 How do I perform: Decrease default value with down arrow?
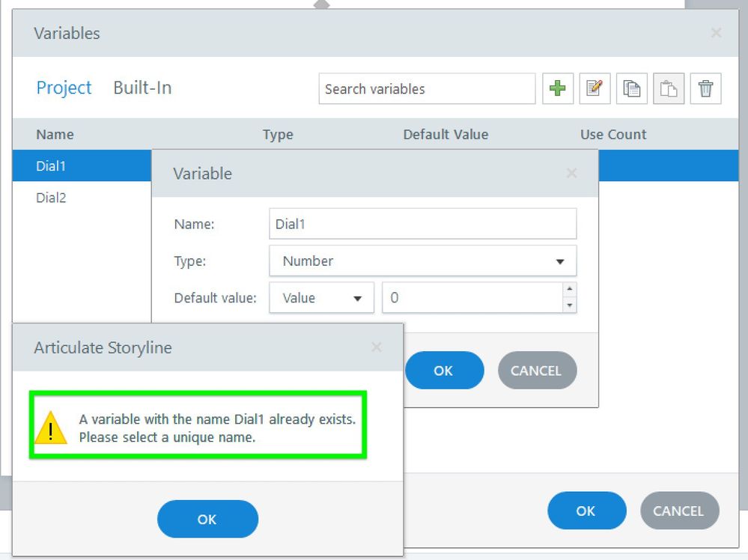click(570, 305)
